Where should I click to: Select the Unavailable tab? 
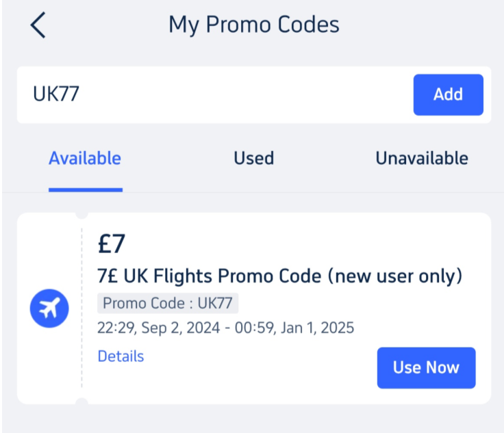(x=421, y=159)
